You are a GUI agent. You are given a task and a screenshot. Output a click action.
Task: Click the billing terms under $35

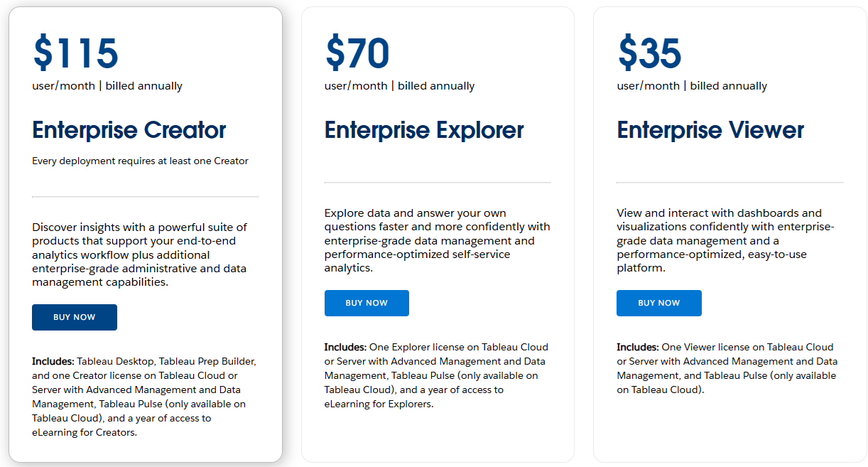(692, 86)
